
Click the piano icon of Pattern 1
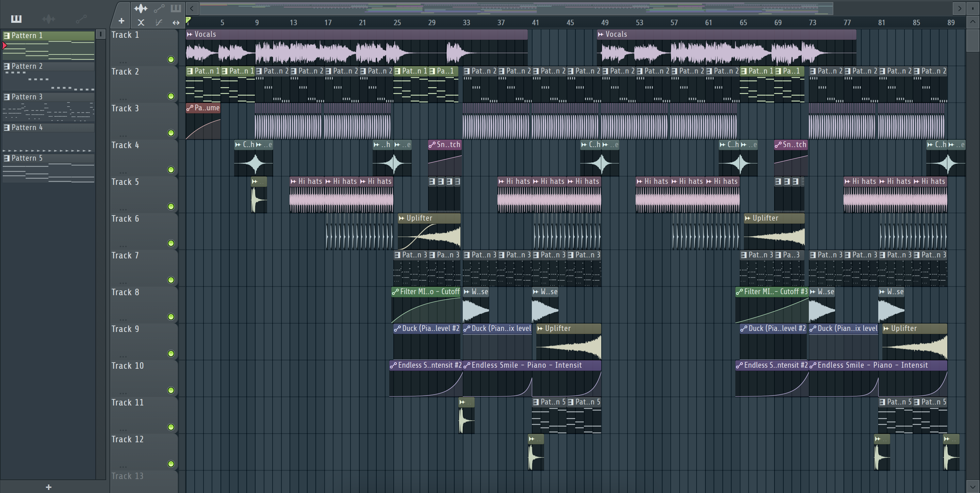(7, 35)
